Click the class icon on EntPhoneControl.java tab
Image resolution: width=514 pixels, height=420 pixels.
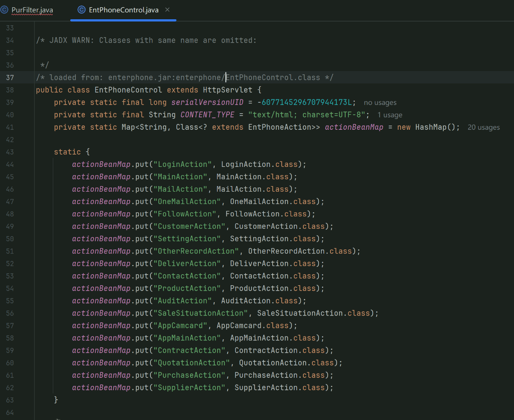[x=82, y=10]
